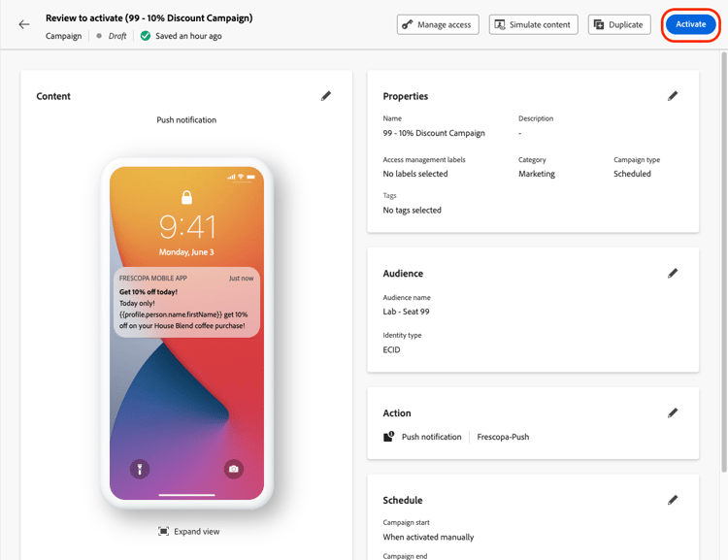Viewport: 728px width, 560px height.
Task: Click the back arrow icon
Action: click(x=24, y=24)
